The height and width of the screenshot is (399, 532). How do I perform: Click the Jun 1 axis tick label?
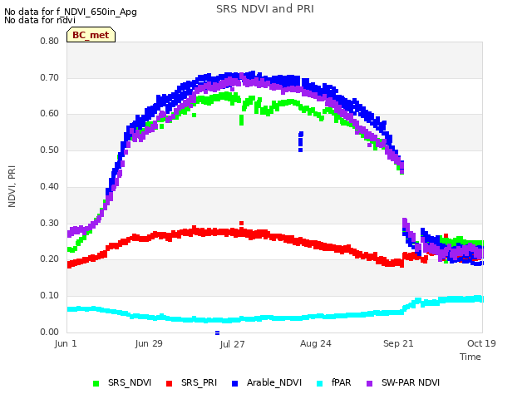pos(66,343)
